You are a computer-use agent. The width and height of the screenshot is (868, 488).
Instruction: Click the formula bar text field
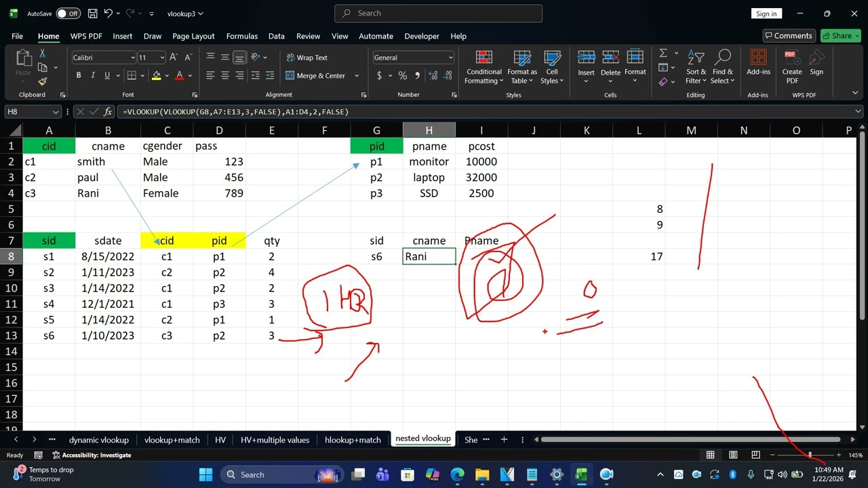coord(486,112)
